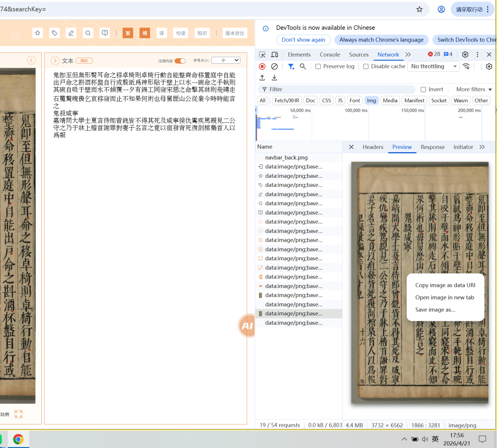This screenshot has height=448, width=497.
Task: Switch to the Console tab
Action: [x=330, y=54]
